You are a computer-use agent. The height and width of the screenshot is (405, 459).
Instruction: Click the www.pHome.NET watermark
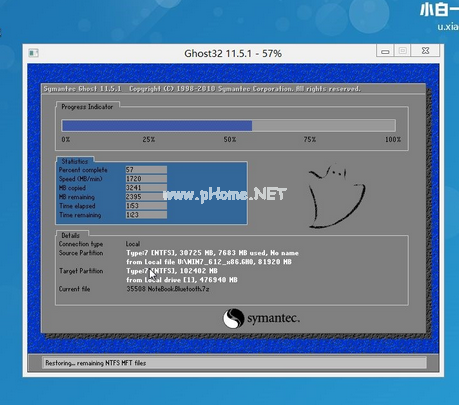tap(225, 194)
